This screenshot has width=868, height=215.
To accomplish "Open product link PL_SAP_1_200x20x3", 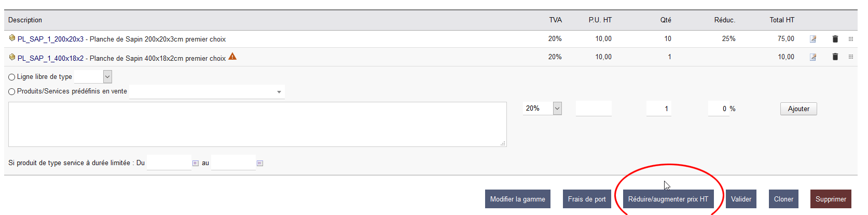I will pos(50,39).
